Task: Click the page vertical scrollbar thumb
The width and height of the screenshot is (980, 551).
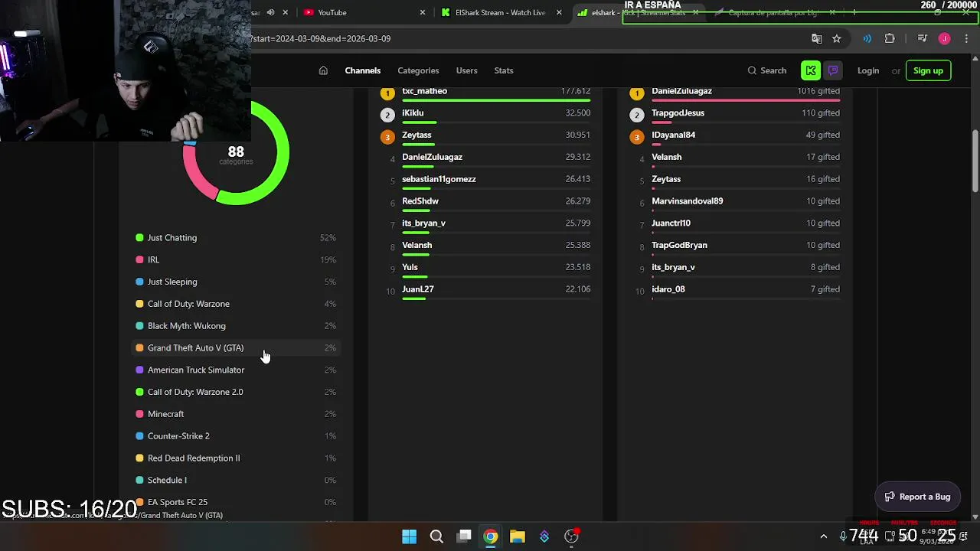Action: (x=975, y=161)
